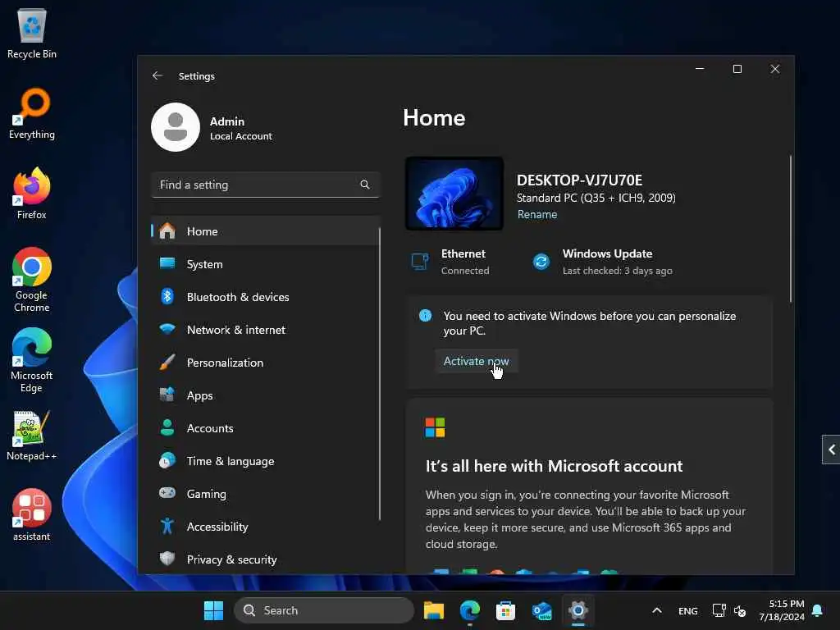
Task: Click the Rename link for DESKTOP-VJ7U70E
Action: pos(536,214)
